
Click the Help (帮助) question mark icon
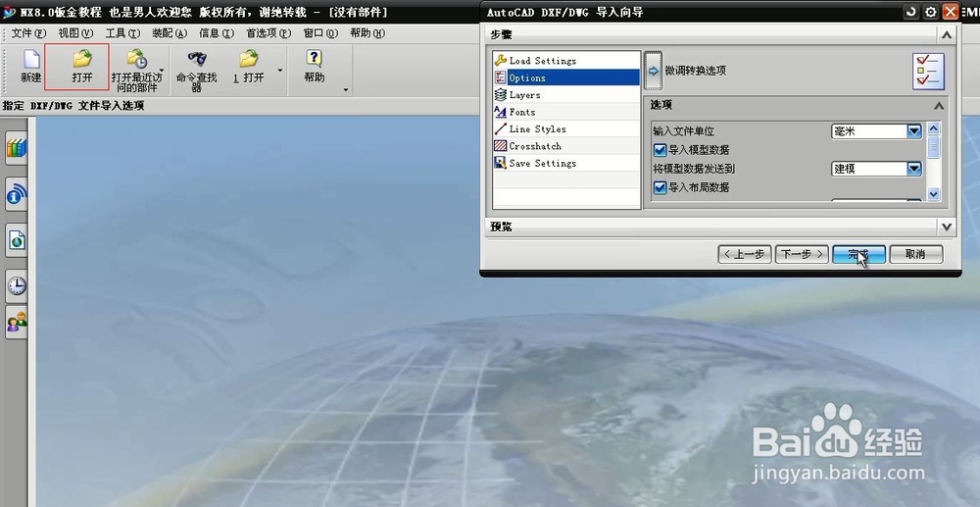[x=314, y=60]
